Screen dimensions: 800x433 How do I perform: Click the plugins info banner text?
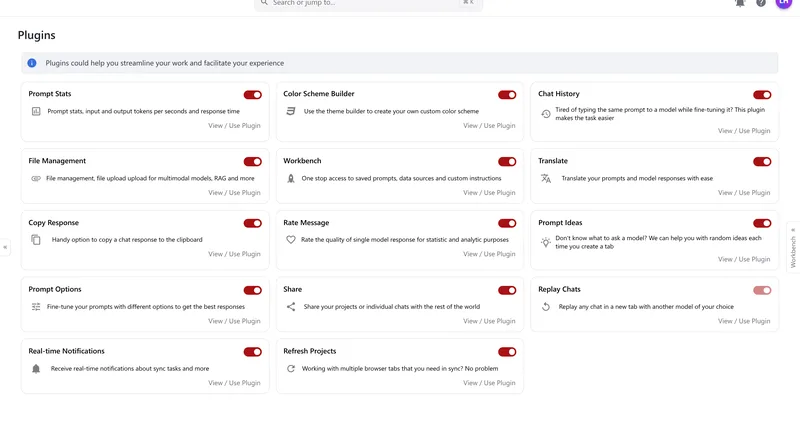point(164,63)
